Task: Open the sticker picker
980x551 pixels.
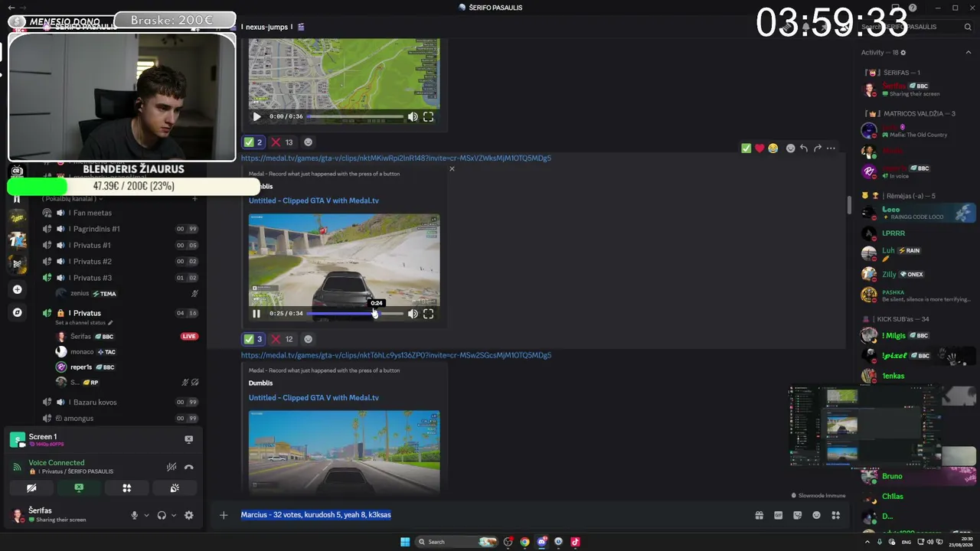Action: 797,515
